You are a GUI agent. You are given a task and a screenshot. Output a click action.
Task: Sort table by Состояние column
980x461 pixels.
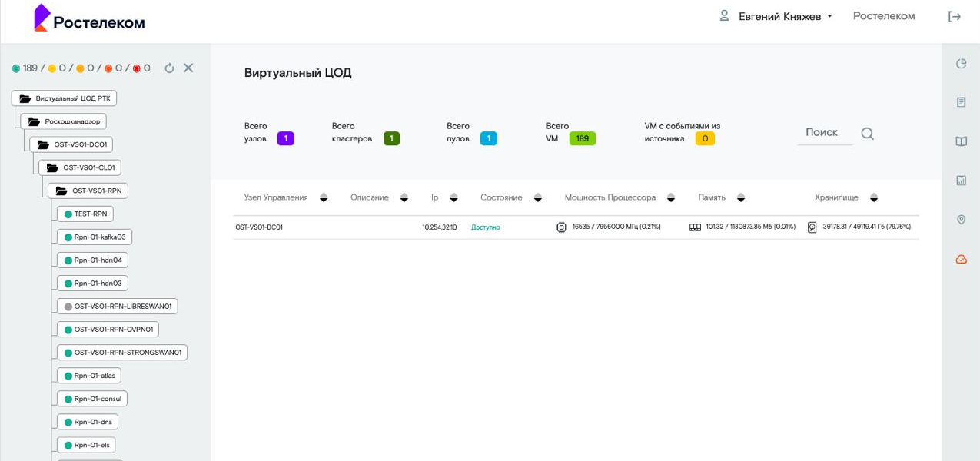tap(537, 198)
